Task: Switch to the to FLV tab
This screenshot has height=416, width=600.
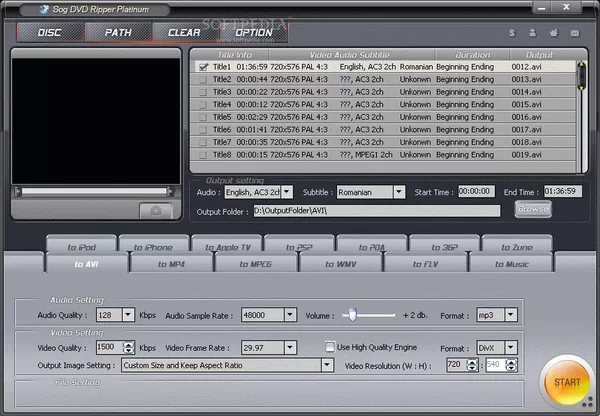Action: click(x=426, y=264)
